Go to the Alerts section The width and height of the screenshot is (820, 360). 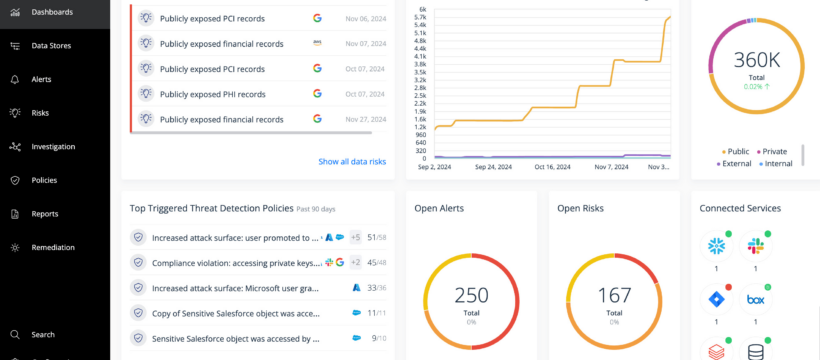point(55,80)
